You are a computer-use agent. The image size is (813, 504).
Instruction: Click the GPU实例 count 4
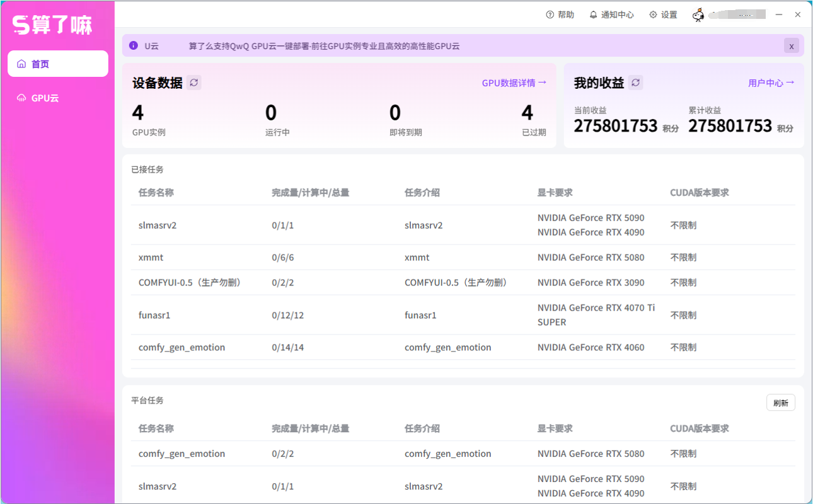click(x=138, y=113)
